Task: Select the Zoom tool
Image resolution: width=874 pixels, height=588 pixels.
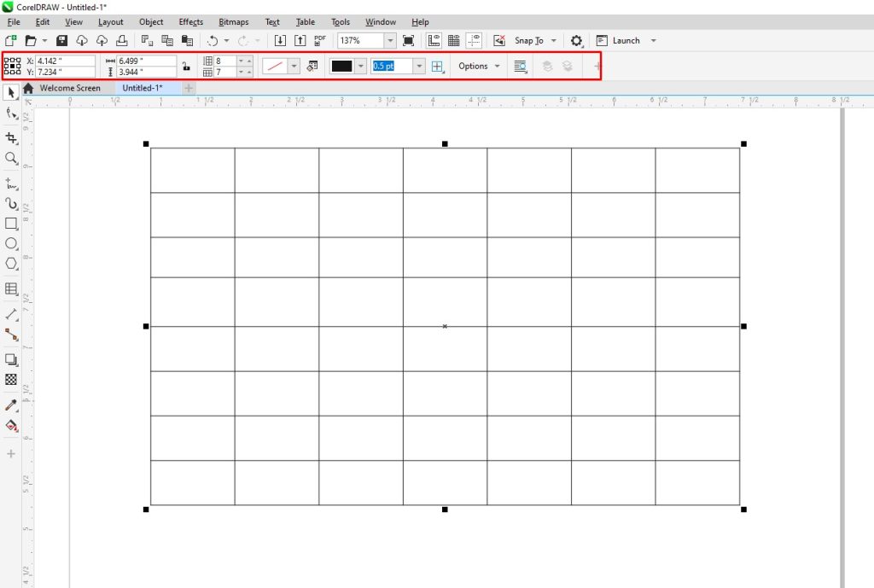Action: [x=12, y=159]
